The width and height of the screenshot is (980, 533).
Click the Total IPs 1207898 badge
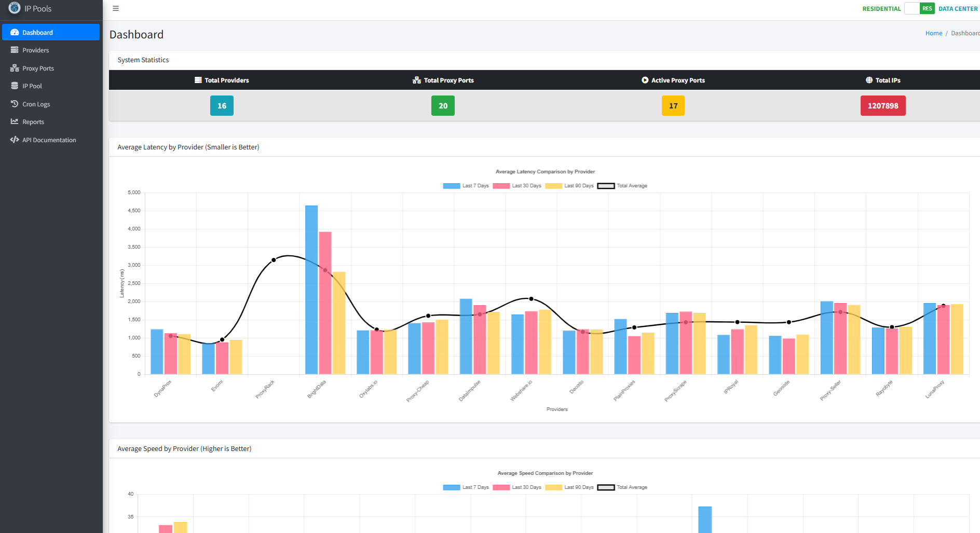coord(883,106)
